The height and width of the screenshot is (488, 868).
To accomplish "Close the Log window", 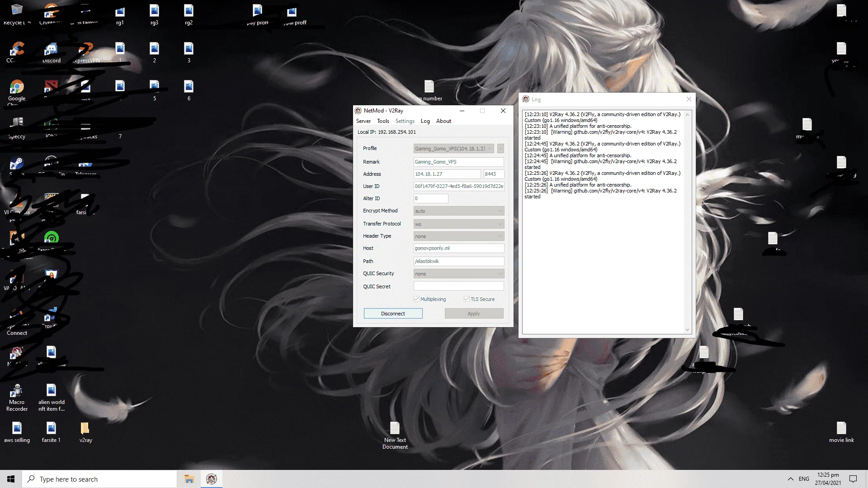I will tap(689, 99).
